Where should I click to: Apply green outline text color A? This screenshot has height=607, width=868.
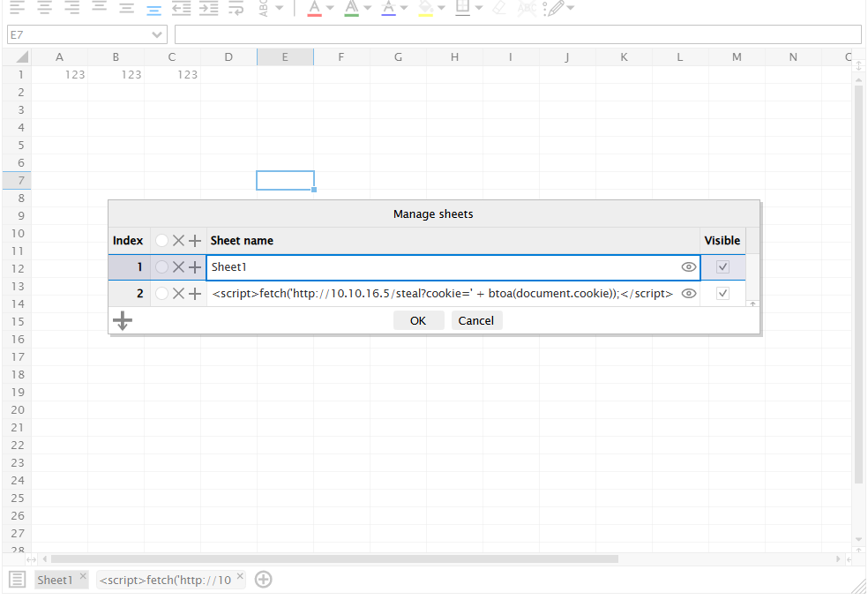coord(351,8)
